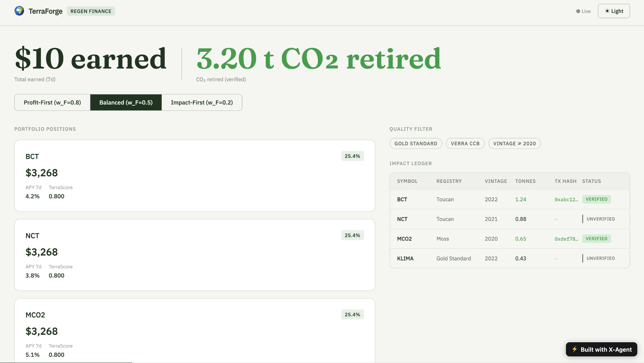Toggle the Light theme button

614,11
